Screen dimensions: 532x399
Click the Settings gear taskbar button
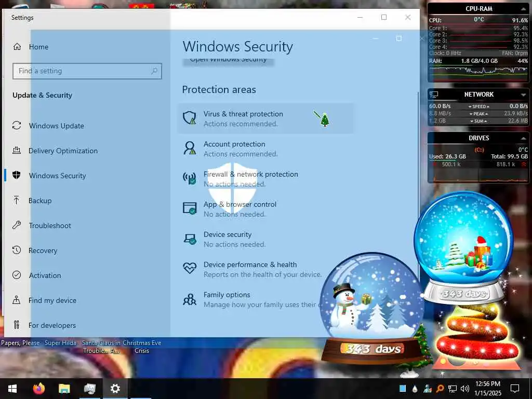tap(115, 389)
